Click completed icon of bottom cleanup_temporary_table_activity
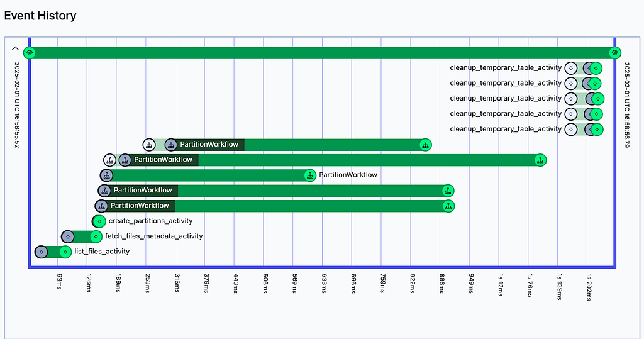644x339 pixels. click(597, 130)
